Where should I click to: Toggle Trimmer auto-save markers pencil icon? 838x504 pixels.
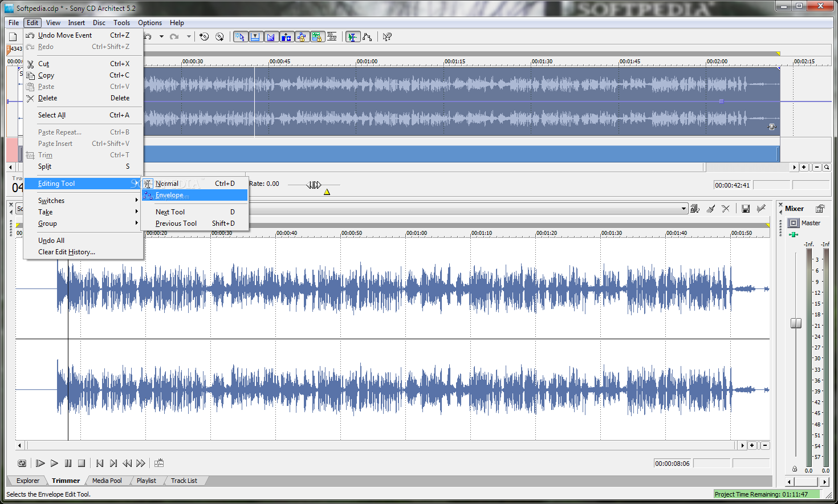coord(761,209)
